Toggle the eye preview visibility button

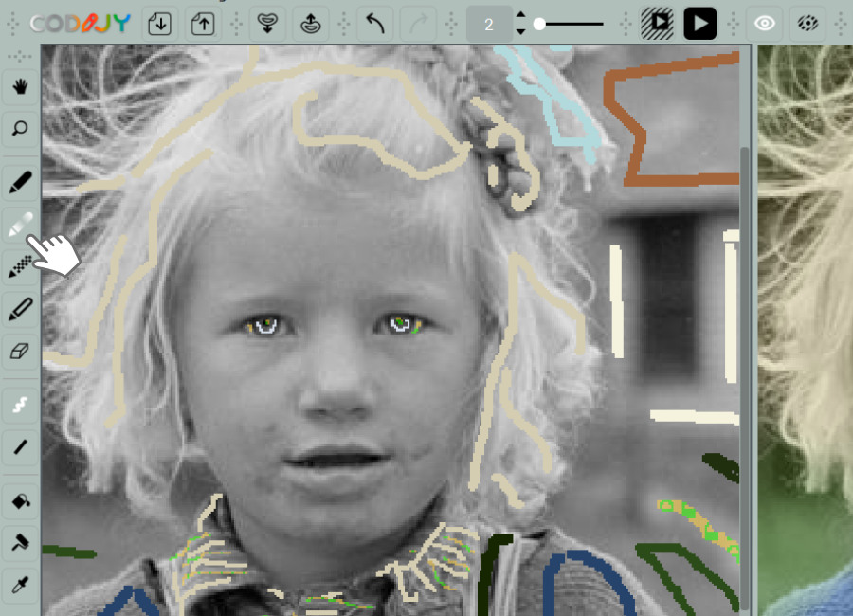764,24
